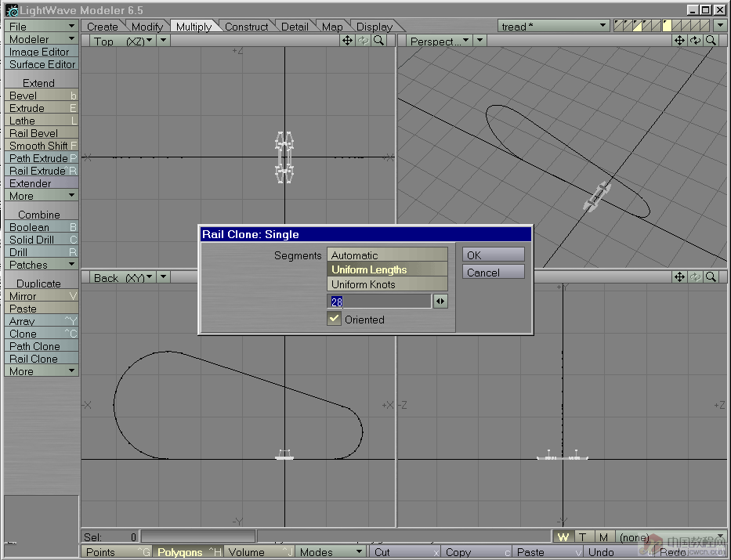This screenshot has width=731, height=560.
Task: Open the dropdown arrow right of the layer bank
Action: point(720,26)
